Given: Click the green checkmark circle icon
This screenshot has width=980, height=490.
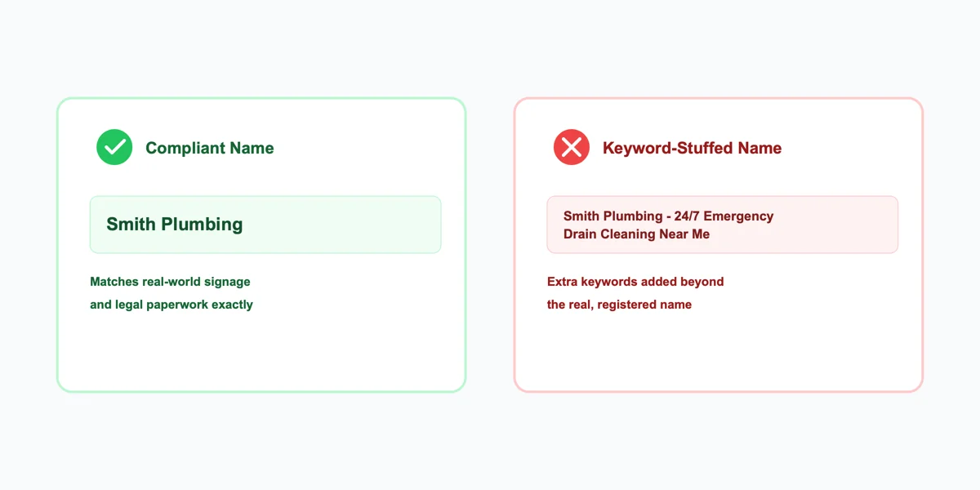Looking at the screenshot, I should [114, 147].
